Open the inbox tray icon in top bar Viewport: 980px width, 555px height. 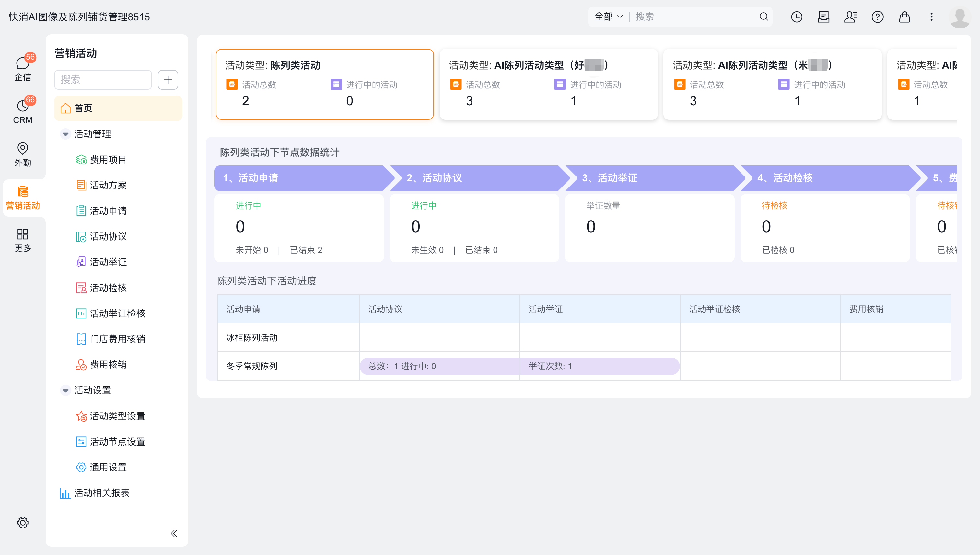823,17
